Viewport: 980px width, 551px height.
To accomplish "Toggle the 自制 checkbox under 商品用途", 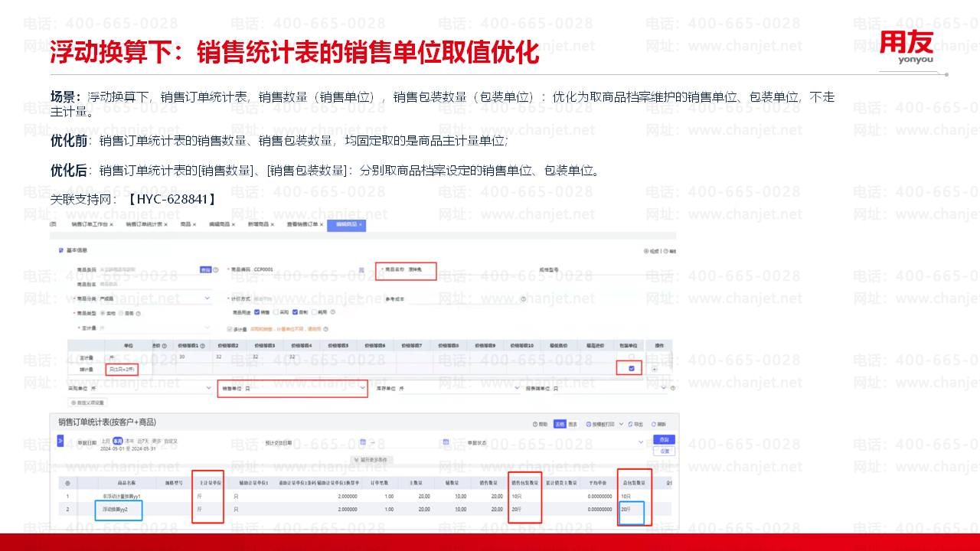I will coord(295,312).
